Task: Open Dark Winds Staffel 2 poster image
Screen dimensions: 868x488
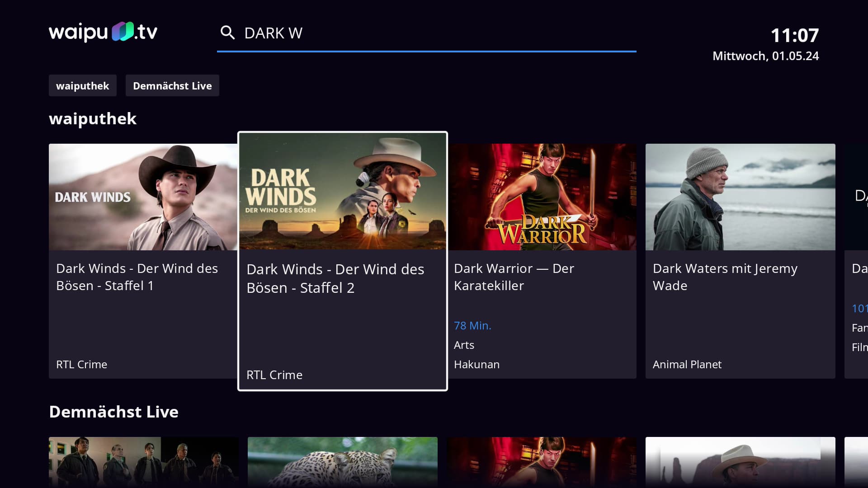Action: coord(343,191)
